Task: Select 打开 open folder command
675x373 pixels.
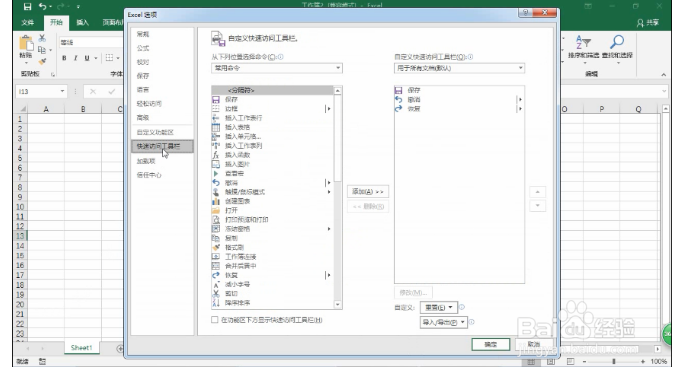Action: point(272,211)
